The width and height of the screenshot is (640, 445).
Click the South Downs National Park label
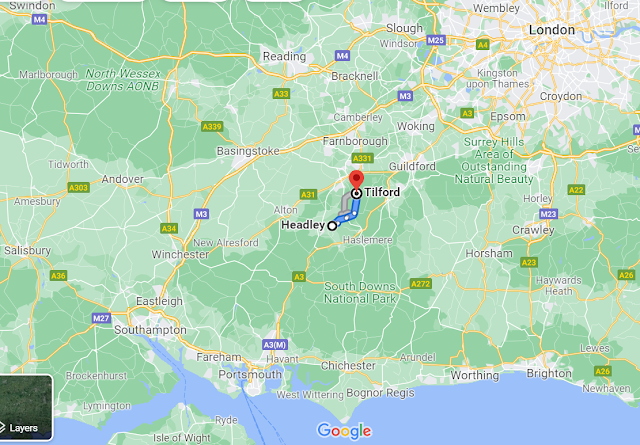coord(360,292)
